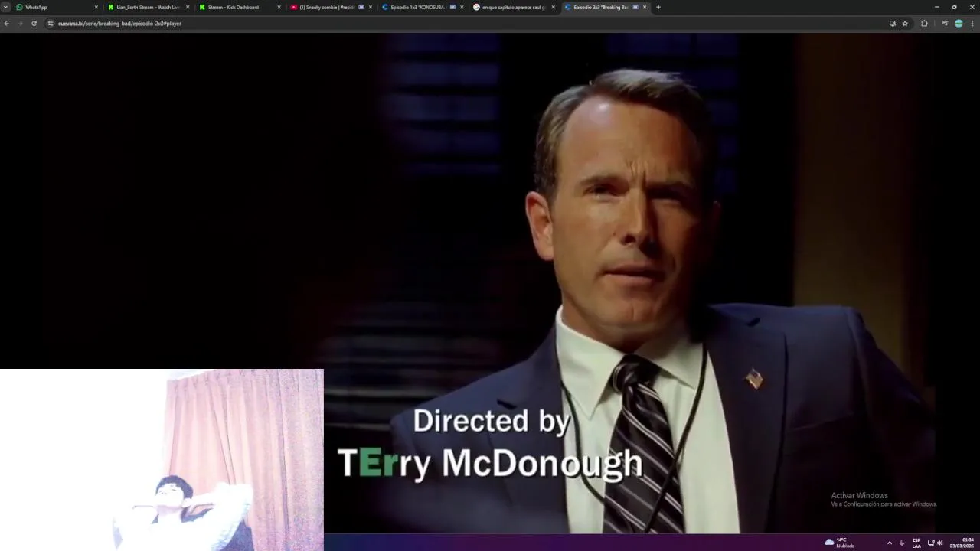Click the microphone tray icon
The height and width of the screenshot is (551, 980).
click(x=902, y=543)
